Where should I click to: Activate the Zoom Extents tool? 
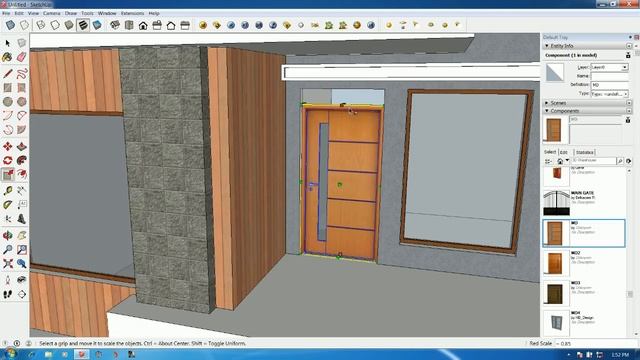pos(7,264)
